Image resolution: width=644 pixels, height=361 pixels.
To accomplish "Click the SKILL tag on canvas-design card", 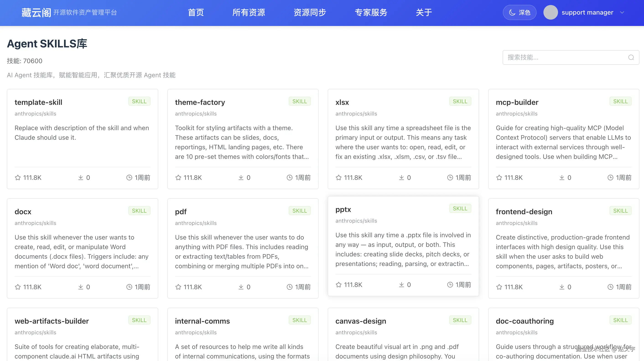I will [460, 320].
